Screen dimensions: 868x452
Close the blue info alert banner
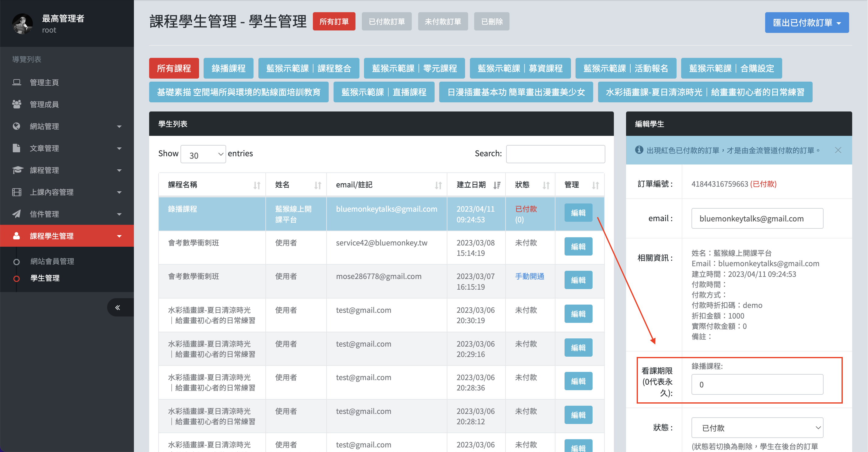838,150
